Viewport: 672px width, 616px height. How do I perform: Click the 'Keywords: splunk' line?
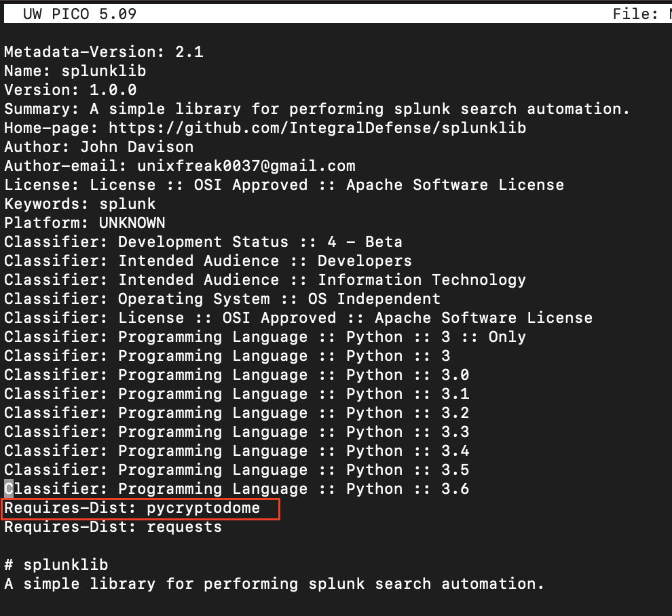(x=80, y=204)
